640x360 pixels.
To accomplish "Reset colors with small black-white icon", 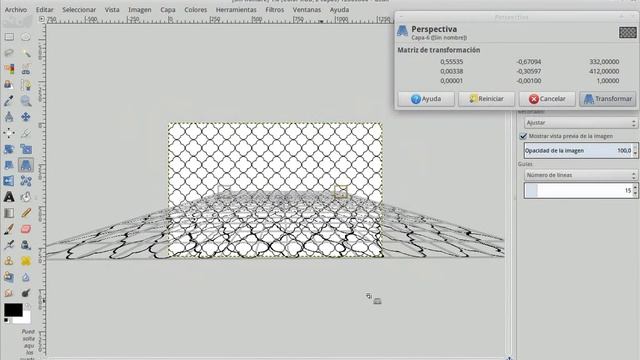I will (6, 321).
